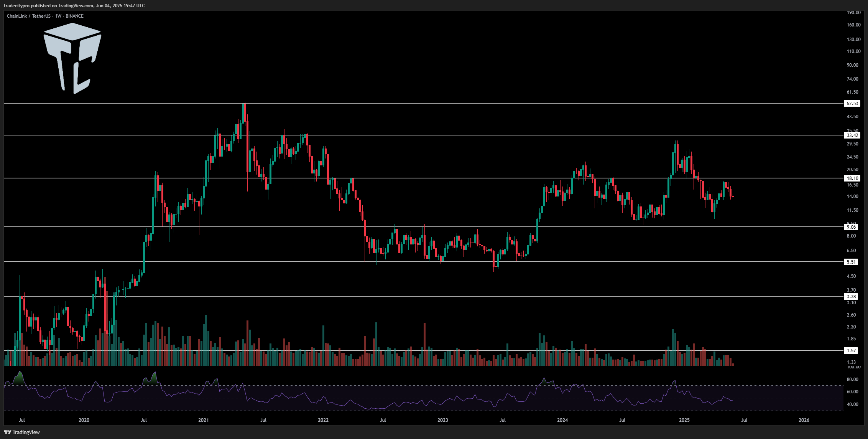The width and height of the screenshot is (868, 439).
Task: Click the 2024 label on the time axis
Action: tap(562, 420)
